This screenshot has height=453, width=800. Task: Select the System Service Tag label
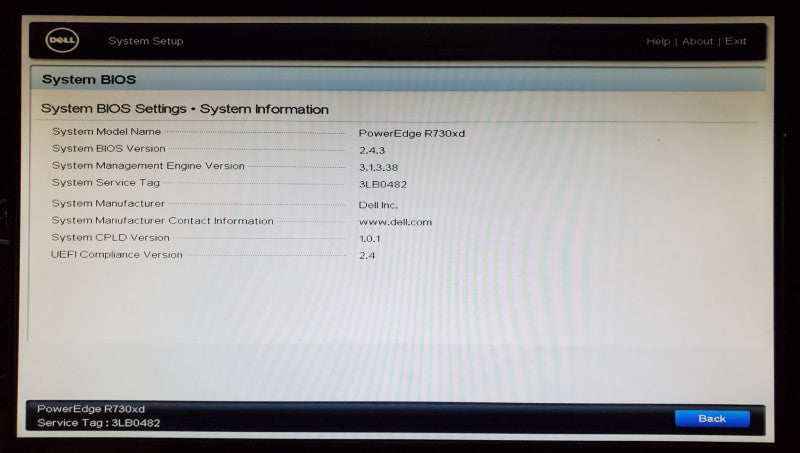tap(106, 183)
